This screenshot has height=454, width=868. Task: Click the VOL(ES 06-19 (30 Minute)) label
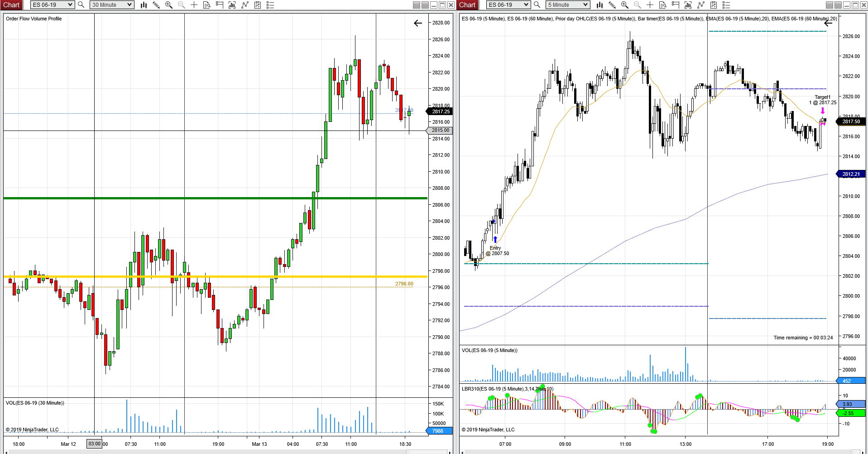pos(35,403)
